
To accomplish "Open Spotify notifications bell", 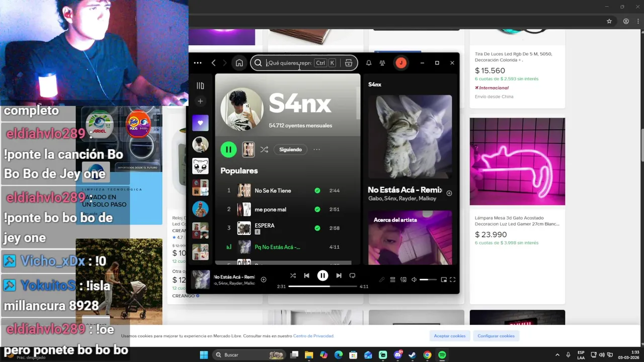I will click(369, 63).
